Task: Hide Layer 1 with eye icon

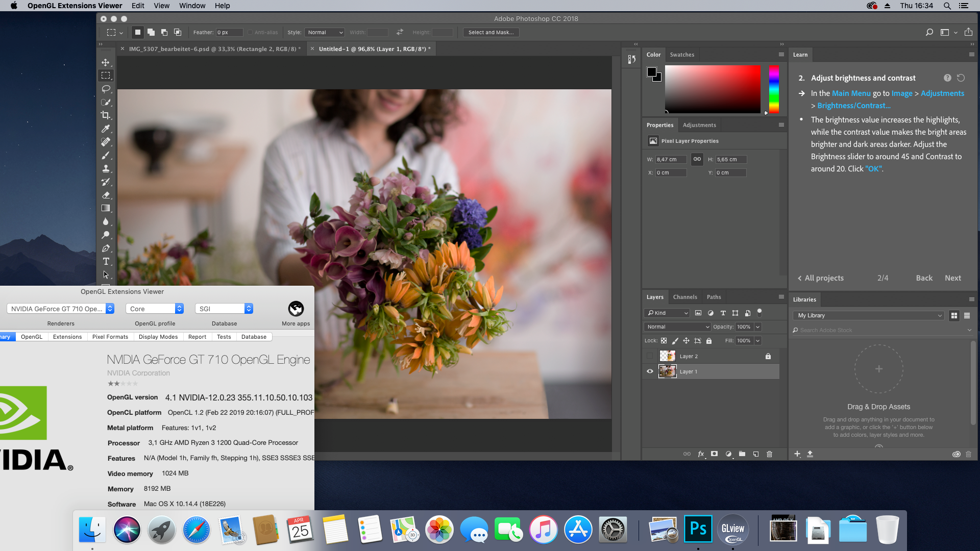Action: 650,371
